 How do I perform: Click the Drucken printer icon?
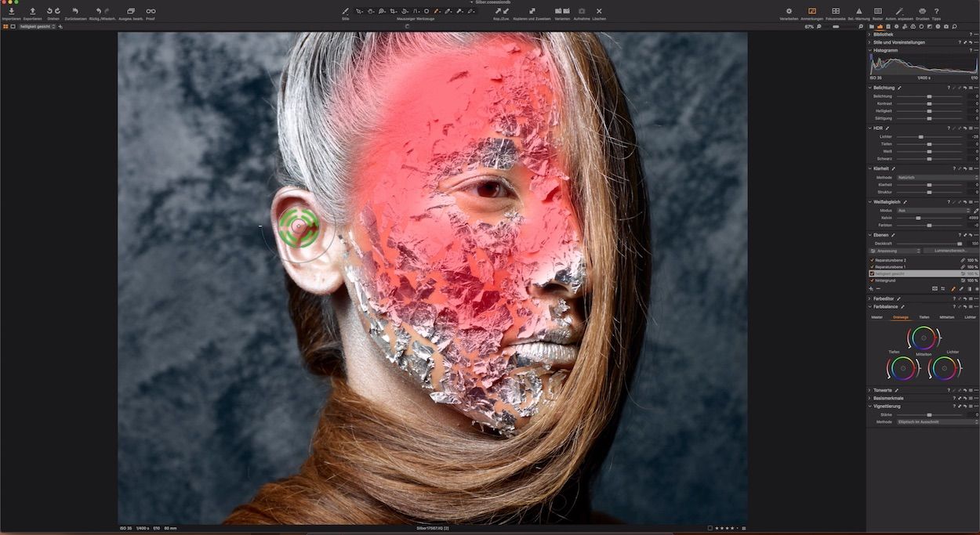tap(922, 11)
